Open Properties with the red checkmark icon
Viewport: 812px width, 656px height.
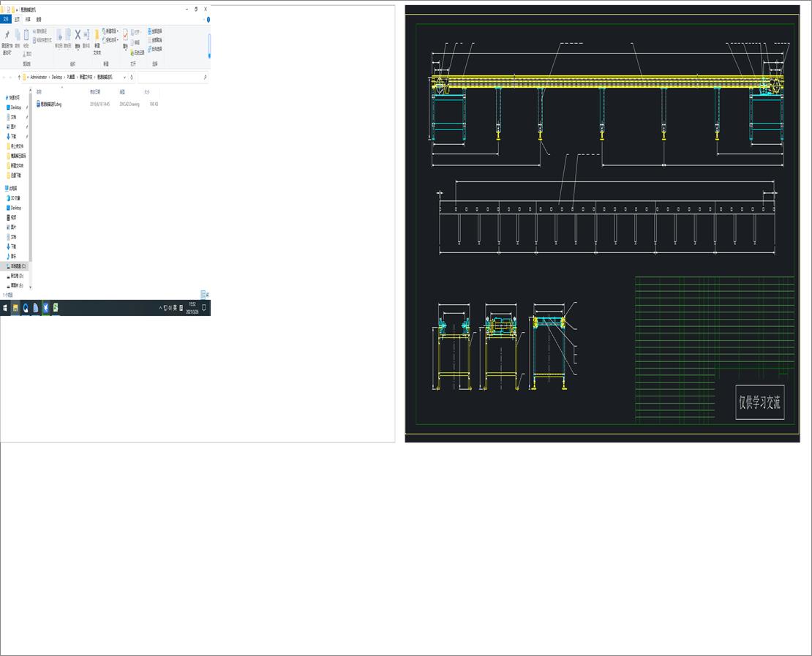(x=125, y=35)
